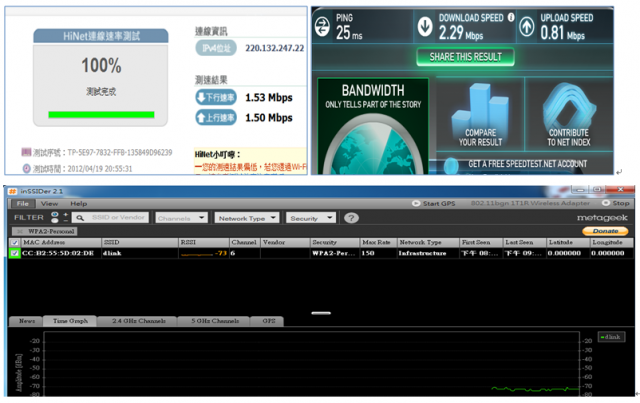This screenshot has width=640, height=403.
Task: Switch to the 5 GHz Channels tab
Action: pos(215,321)
